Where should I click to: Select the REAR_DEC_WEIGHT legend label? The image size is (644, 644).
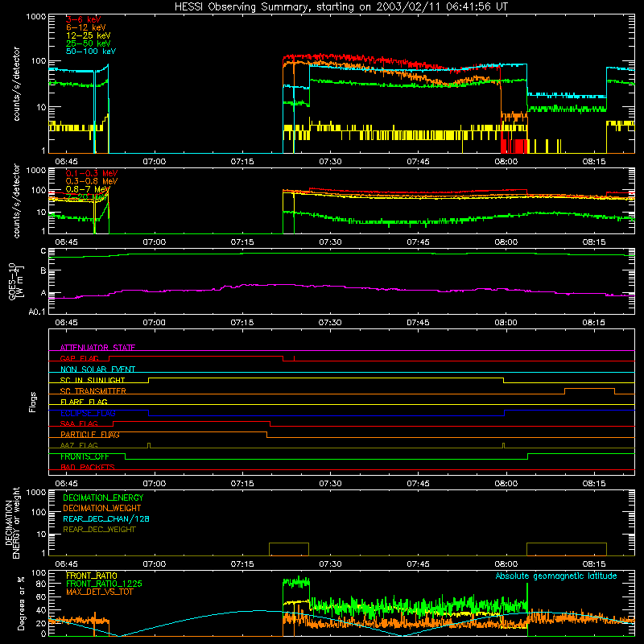pyautogui.click(x=99, y=530)
